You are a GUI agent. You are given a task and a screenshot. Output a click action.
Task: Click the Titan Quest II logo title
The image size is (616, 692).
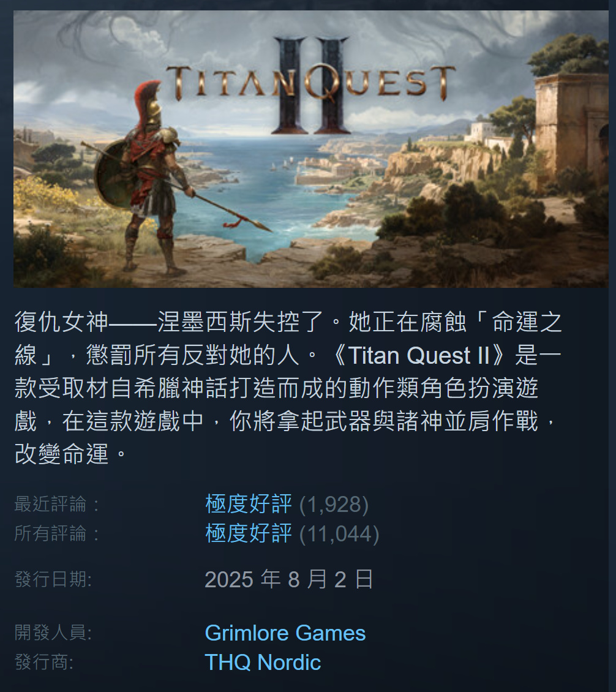pos(310,85)
